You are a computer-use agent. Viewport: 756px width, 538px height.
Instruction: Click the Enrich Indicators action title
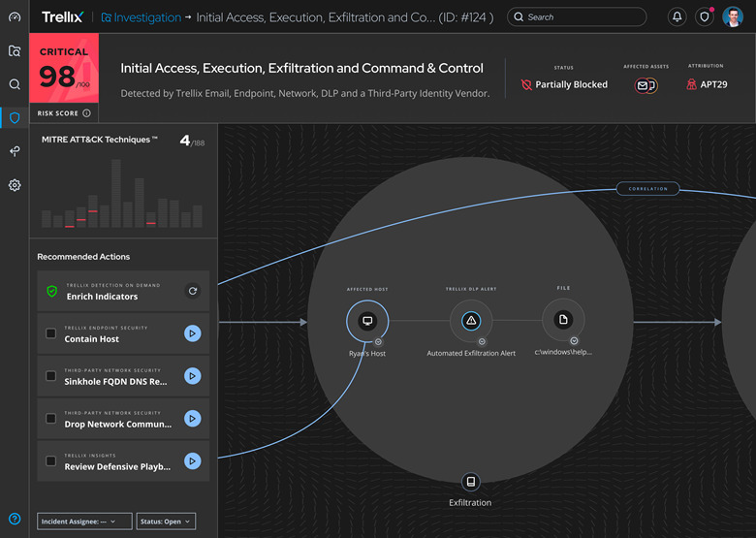pyautogui.click(x=102, y=297)
